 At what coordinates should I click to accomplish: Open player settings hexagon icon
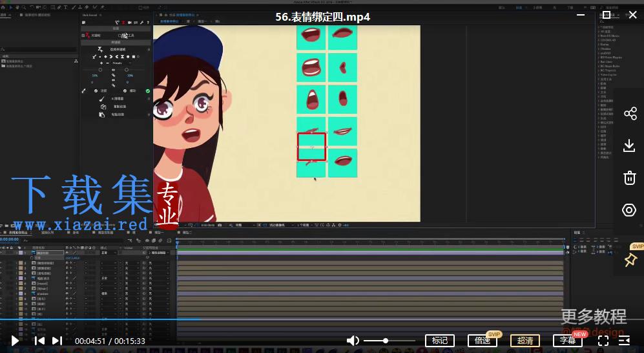pyautogui.click(x=628, y=210)
